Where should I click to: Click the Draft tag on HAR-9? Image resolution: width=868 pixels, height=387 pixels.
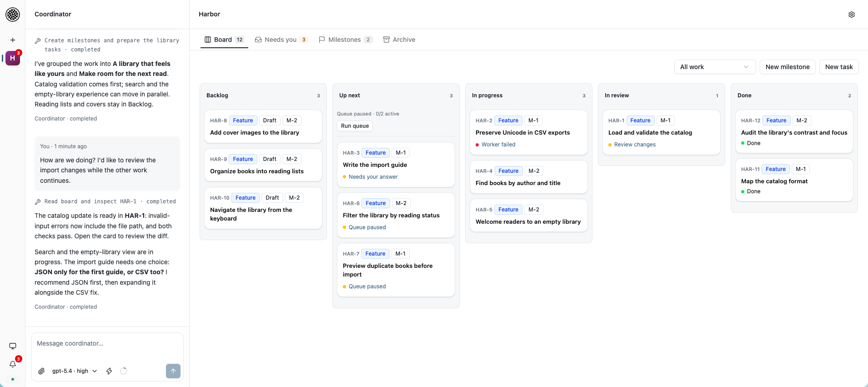270,159
